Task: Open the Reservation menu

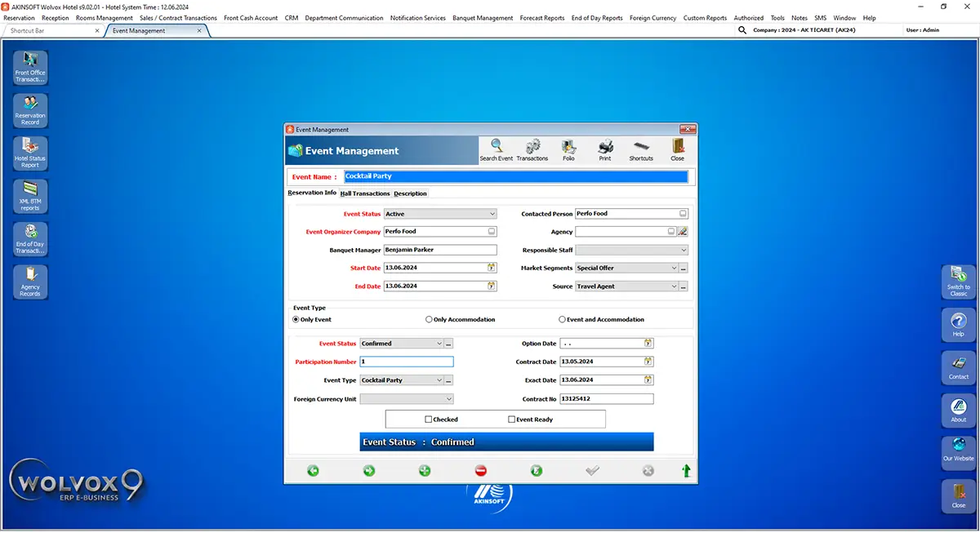Action: [x=20, y=18]
